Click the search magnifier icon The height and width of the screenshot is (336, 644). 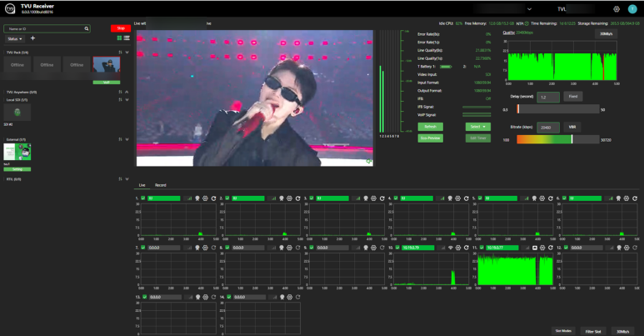coord(87,29)
